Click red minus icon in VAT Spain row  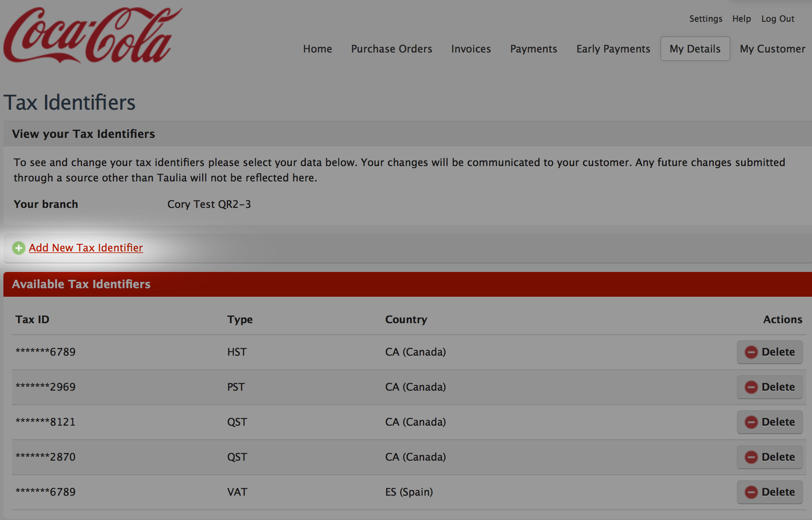point(751,492)
